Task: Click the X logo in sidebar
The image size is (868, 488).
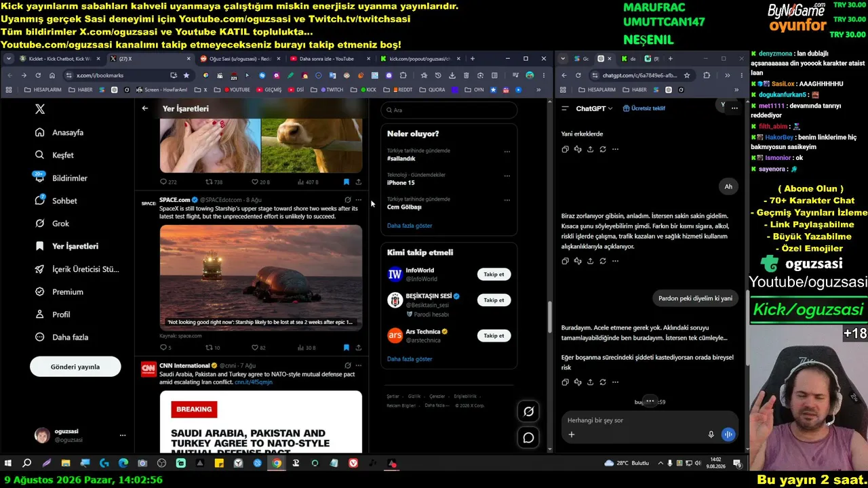Action: tap(40, 109)
